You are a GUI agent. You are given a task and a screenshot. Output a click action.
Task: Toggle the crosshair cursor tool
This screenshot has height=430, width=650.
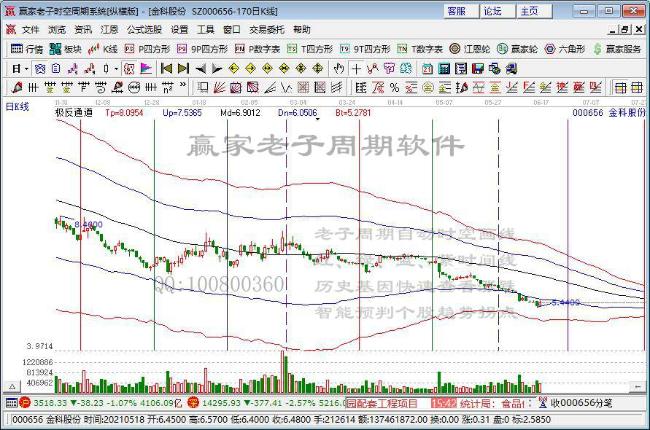point(356,68)
